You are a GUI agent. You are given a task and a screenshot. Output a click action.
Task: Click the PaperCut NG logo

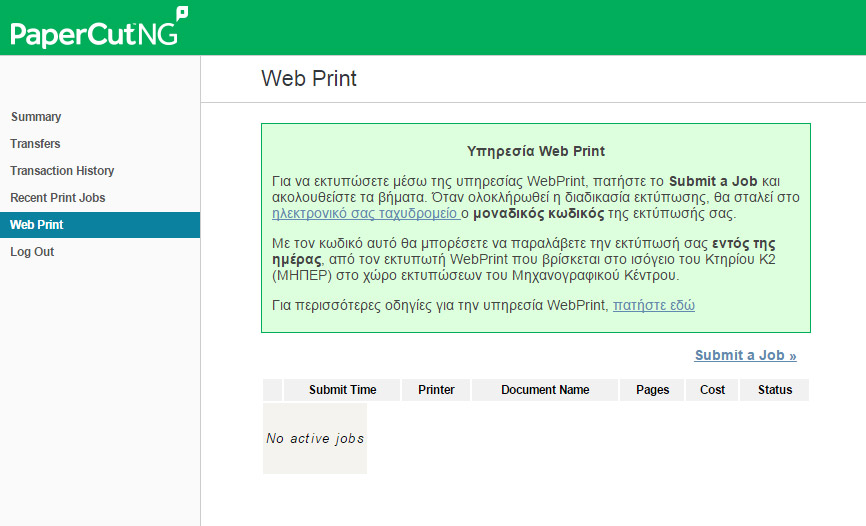pos(99,28)
